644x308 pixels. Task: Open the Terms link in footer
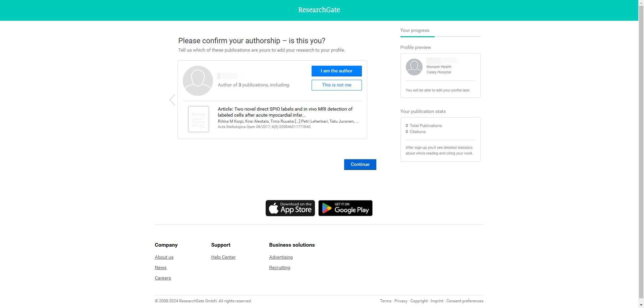(x=385, y=301)
